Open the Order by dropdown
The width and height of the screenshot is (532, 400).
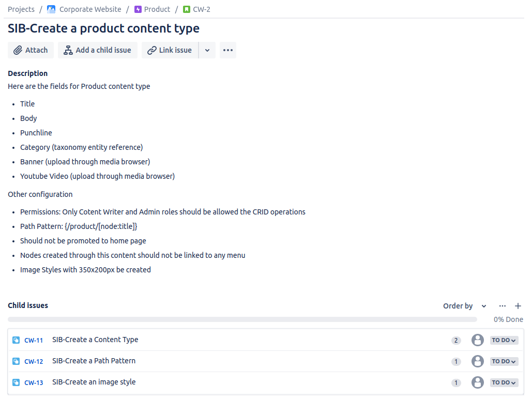tap(463, 306)
